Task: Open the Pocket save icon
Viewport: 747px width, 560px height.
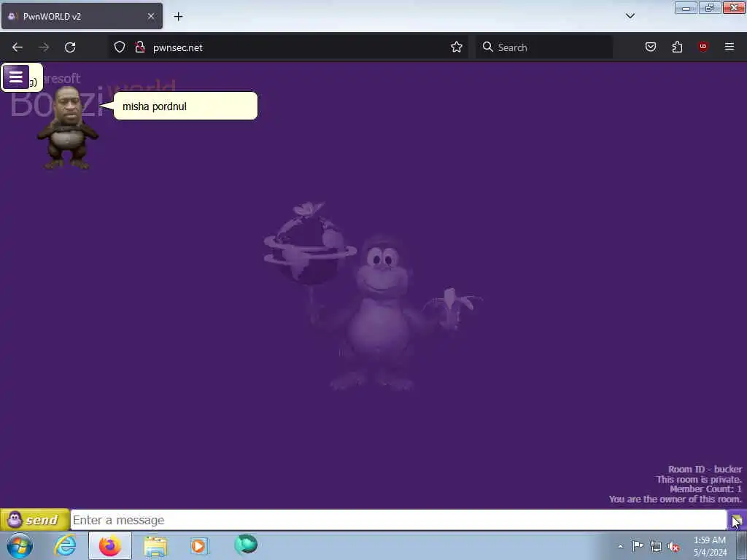Action: (x=651, y=47)
